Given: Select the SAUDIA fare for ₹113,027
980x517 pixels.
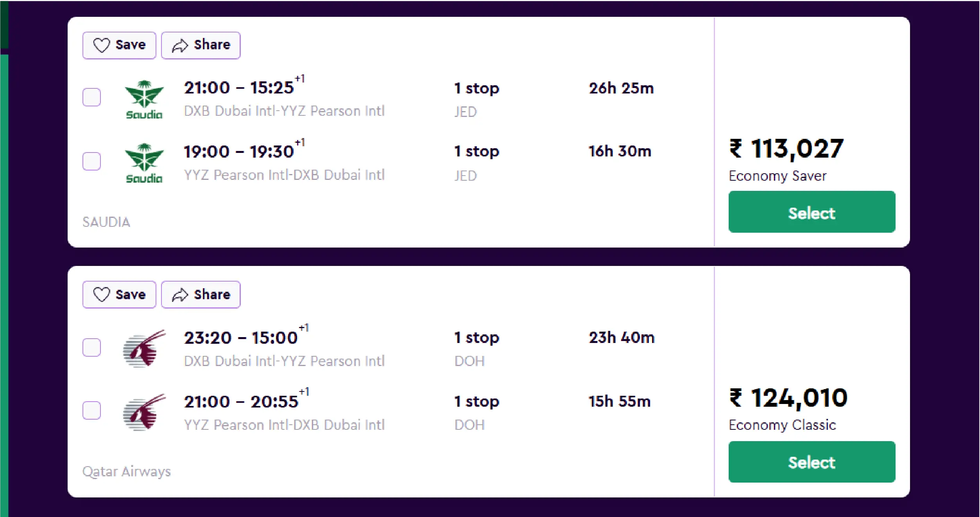Looking at the screenshot, I should (x=812, y=212).
